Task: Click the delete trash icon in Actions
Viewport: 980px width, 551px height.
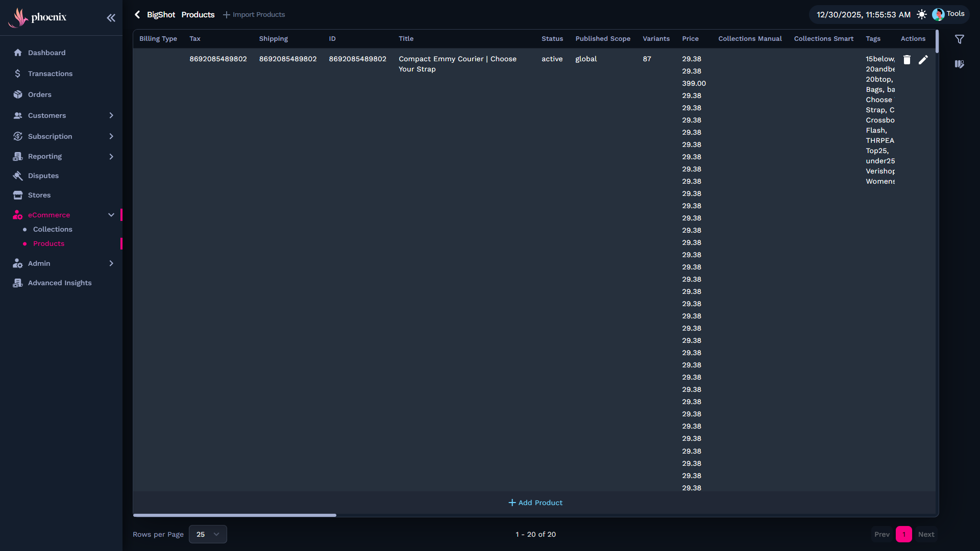Action: [x=907, y=60]
